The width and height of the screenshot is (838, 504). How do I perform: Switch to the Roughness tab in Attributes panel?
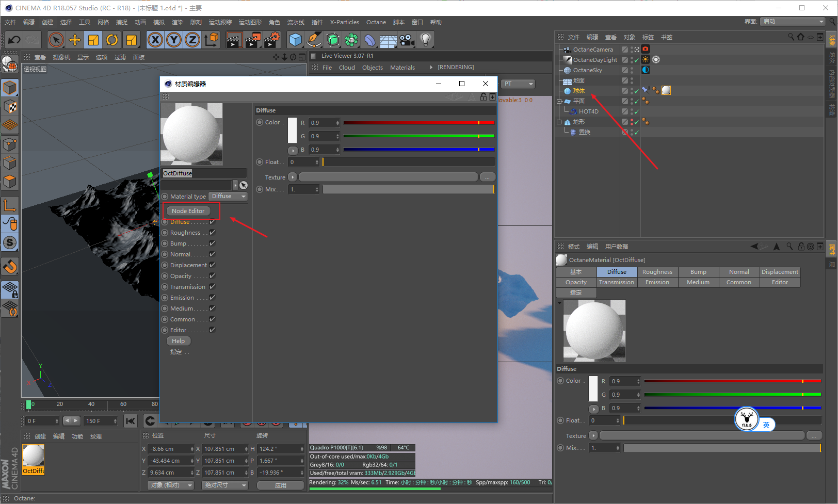point(657,272)
